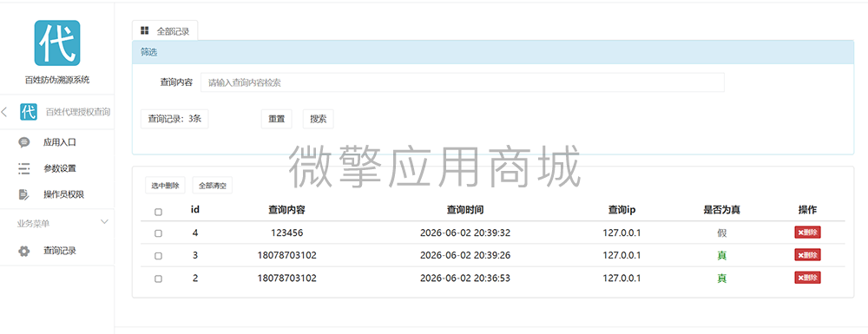Click the time 2026-06-02 20:36:53

click(x=465, y=278)
